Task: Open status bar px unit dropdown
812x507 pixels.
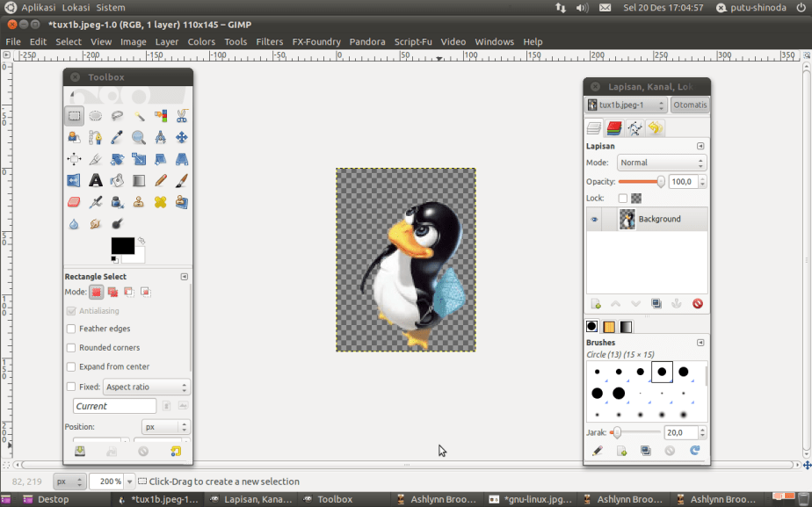Action: [70, 482]
